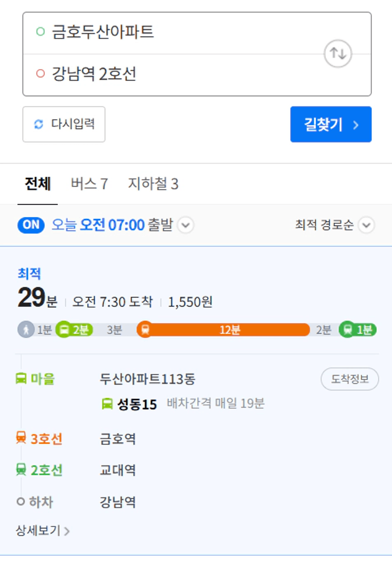Click the orange subway icon in route bar
The width and height of the screenshot is (392, 563).
point(146,330)
